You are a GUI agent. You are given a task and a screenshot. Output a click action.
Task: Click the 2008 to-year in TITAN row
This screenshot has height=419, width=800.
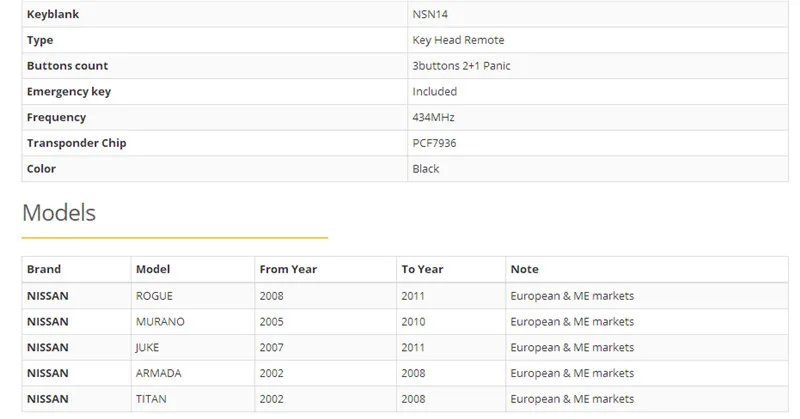pos(413,399)
